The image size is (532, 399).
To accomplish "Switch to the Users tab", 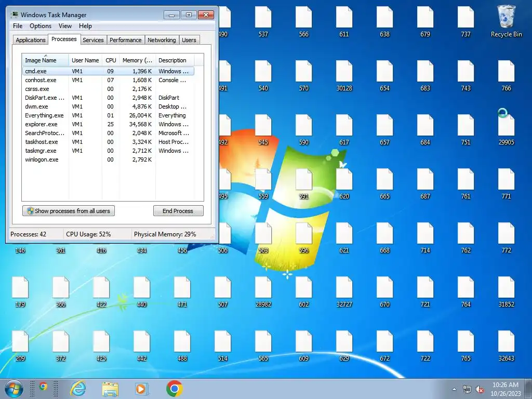I will pos(189,40).
